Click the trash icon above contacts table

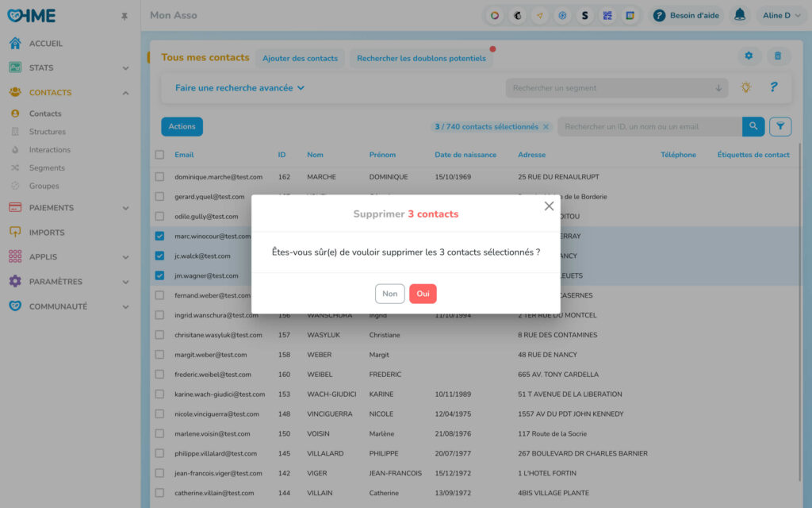pos(777,56)
